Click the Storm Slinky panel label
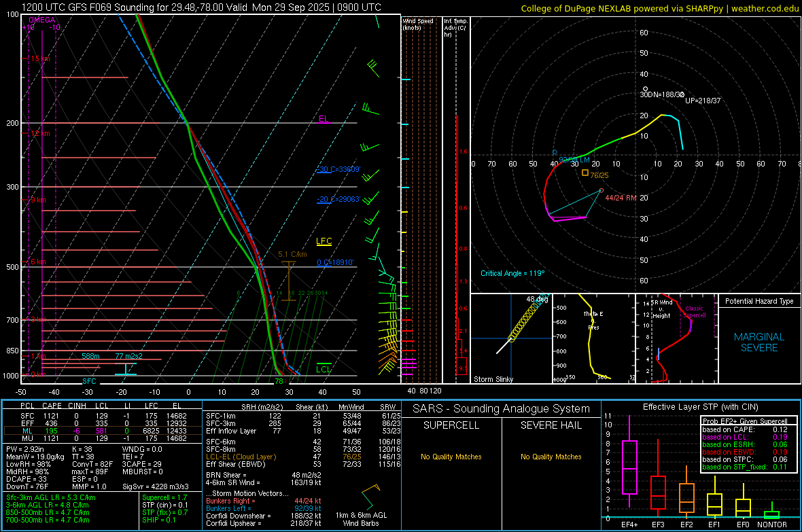Viewport: 802px width, 532px height. (493, 379)
